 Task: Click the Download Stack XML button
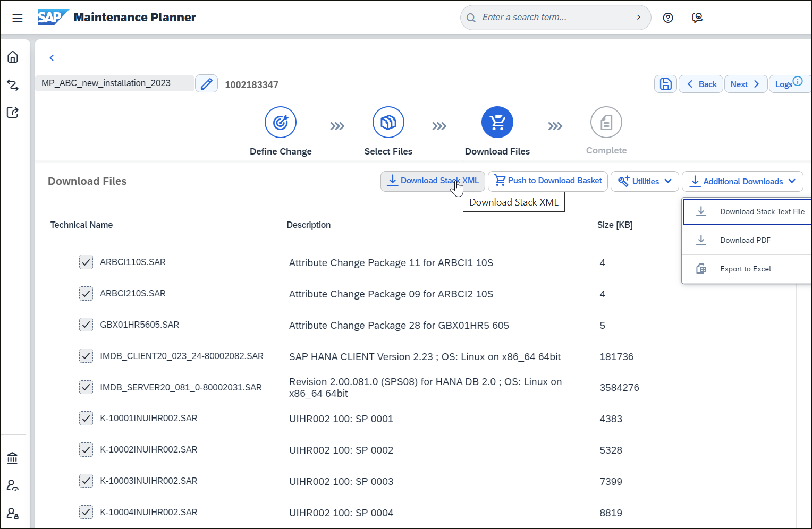click(433, 181)
